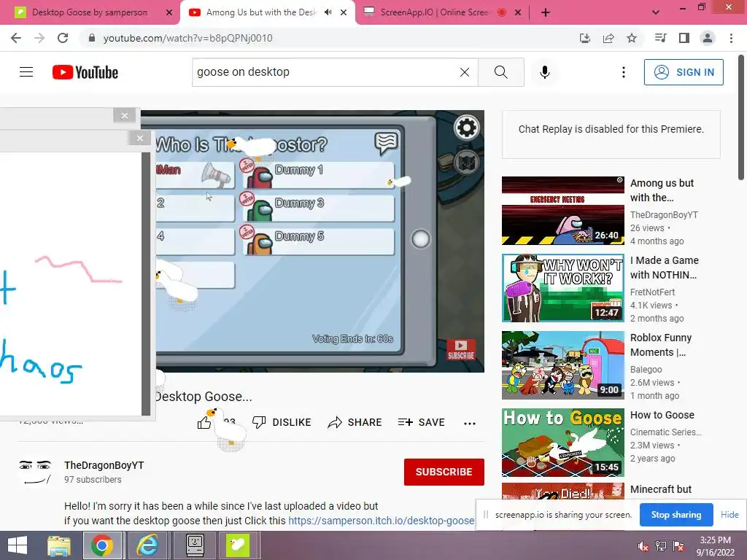
Task: Open the Among us but with the thumbnail
Action: 562,211
